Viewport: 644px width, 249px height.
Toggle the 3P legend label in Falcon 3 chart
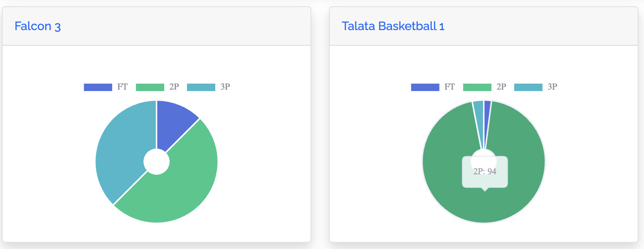pos(225,87)
